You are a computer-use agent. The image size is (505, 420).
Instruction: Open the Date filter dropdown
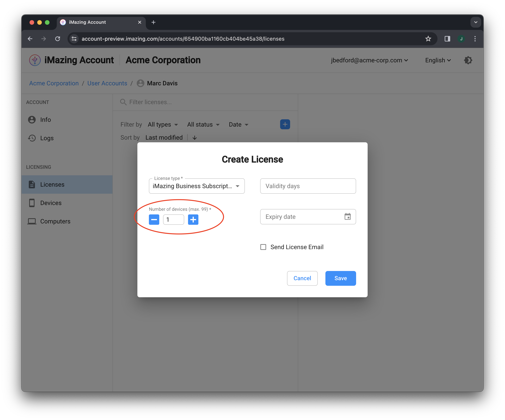tap(238, 124)
